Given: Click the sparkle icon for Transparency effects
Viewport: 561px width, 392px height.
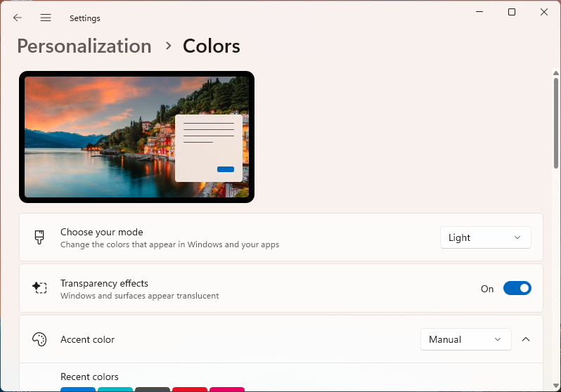Looking at the screenshot, I should tap(39, 288).
